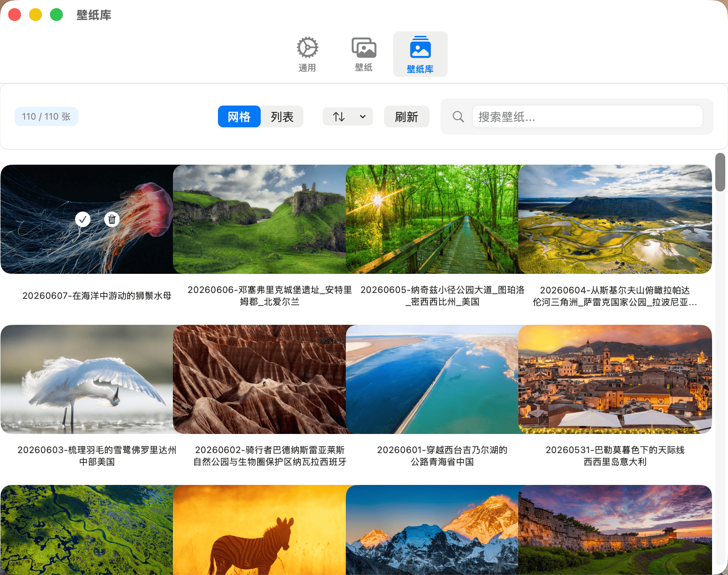This screenshot has width=728, height=575.
Task: Switch to 列表 list view
Action: tap(282, 116)
